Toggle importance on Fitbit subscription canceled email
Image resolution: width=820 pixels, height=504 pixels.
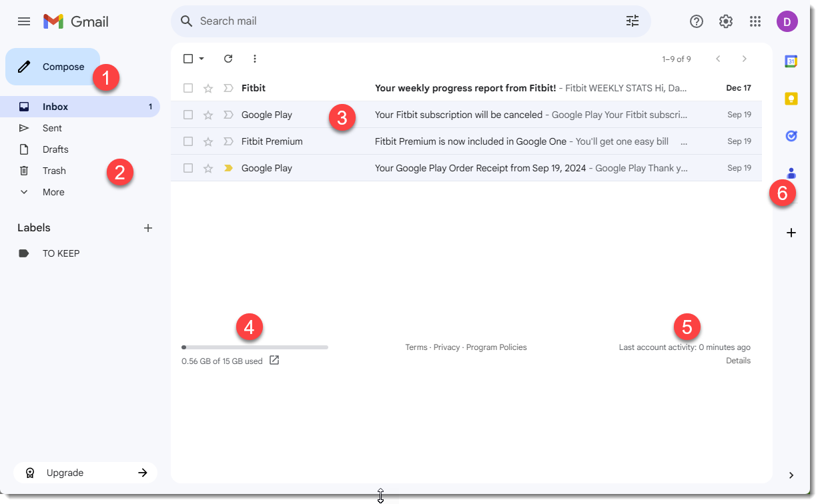(x=228, y=115)
